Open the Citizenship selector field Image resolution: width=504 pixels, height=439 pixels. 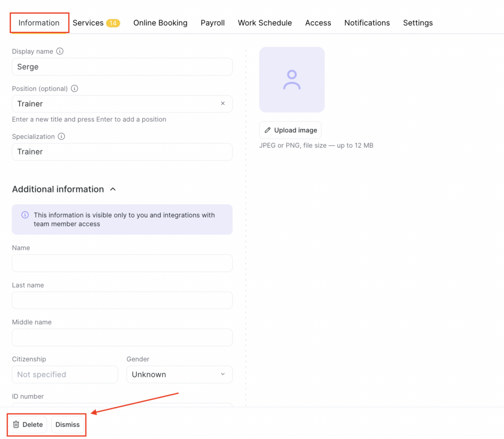pos(64,375)
